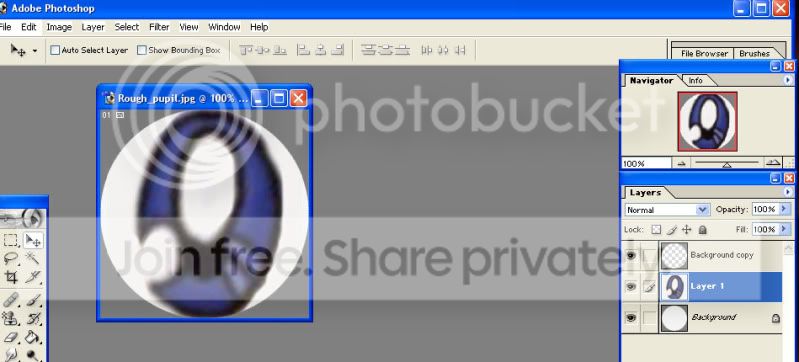Enable the Show Bounding Box checkbox
The width and height of the screenshot is (799, 362).
(x=142, y=50)
